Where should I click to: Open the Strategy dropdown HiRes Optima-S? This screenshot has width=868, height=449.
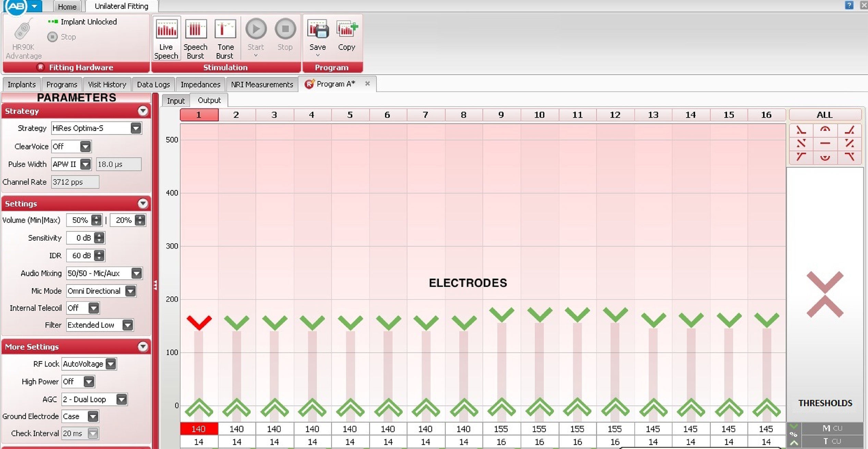point(136,128)
